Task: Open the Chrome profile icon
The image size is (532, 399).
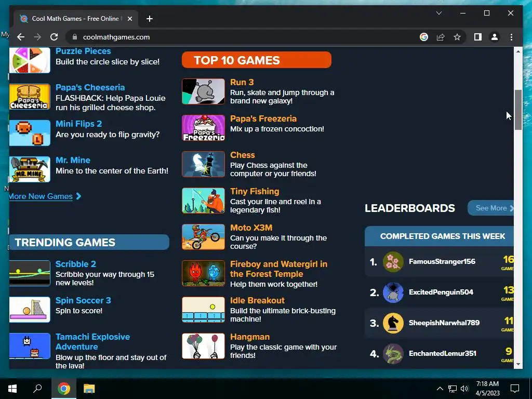Action: pos(495,37)
